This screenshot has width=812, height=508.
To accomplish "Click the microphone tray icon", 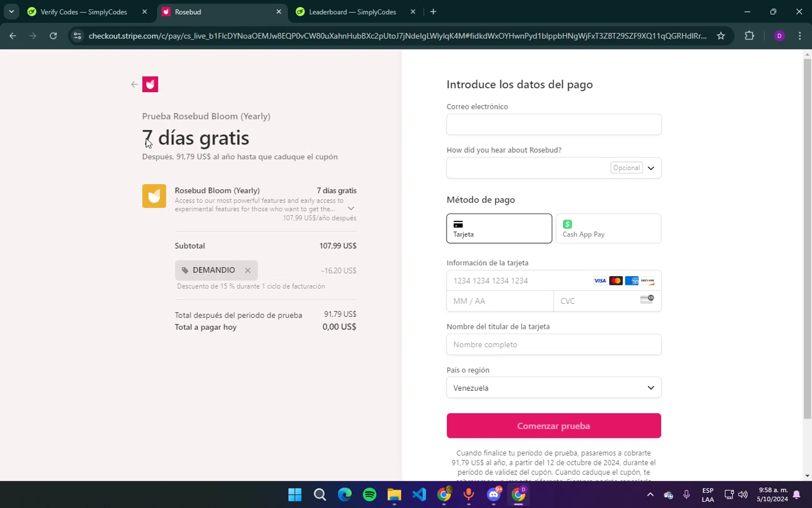I will coord(686,494).
